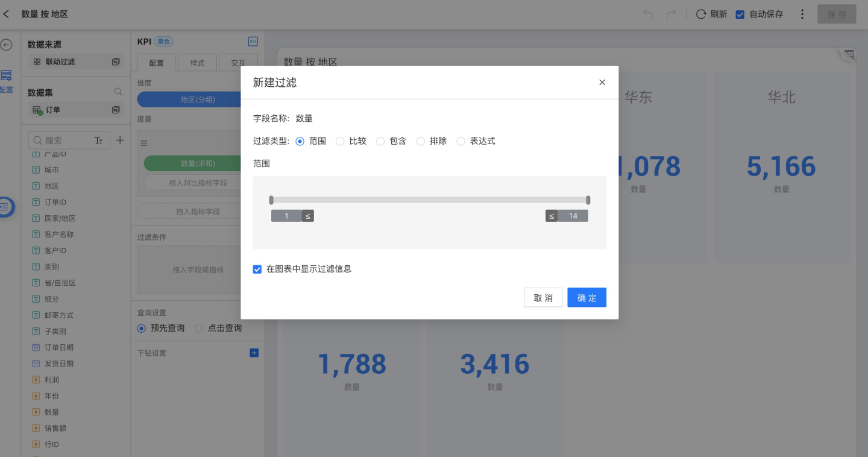Toggle the 自动保存 checkbox
Viewport: 868px width, 457px height.
point(740,14)
